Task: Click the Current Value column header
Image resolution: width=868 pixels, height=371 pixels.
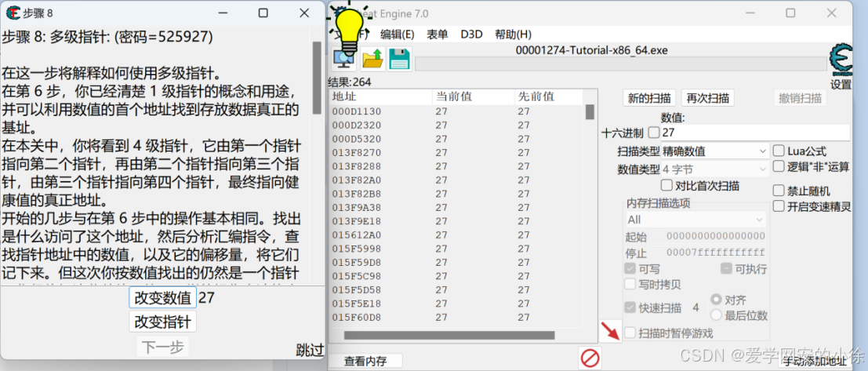Action: [x=474, y=96]
